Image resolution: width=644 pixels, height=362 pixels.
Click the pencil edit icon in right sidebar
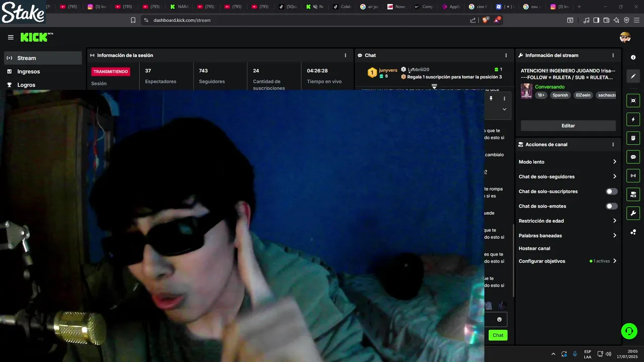point(633,76)
